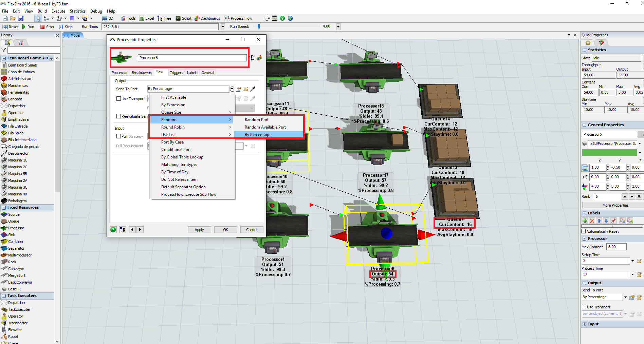
Task: Open the Excel import tool
Action: coord(146,18)
